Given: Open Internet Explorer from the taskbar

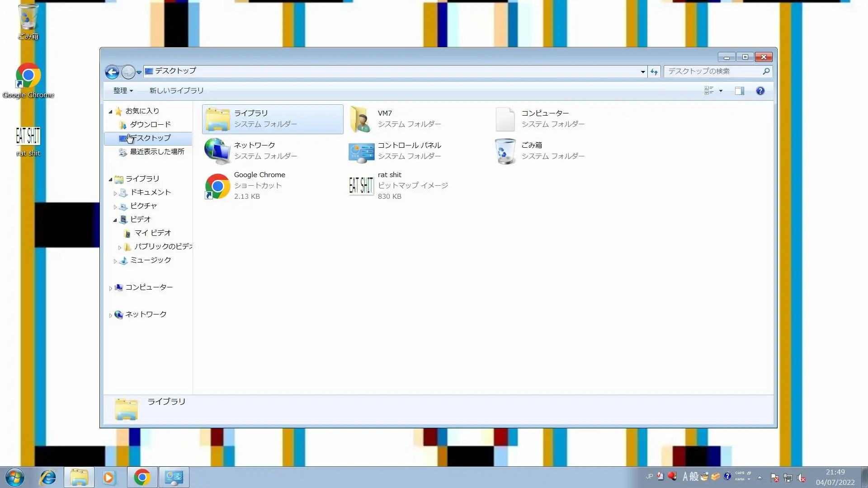Looking at the screenshot, I should [48, 477].
